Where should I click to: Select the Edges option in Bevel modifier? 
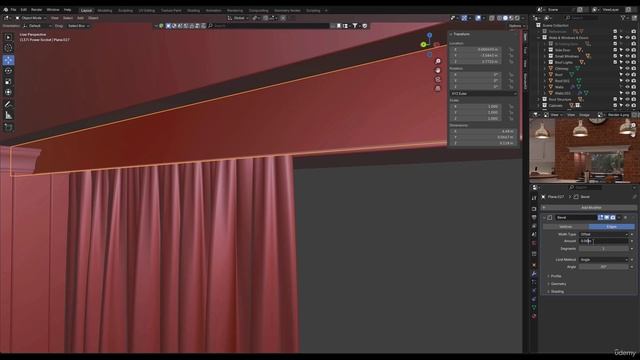611,227
